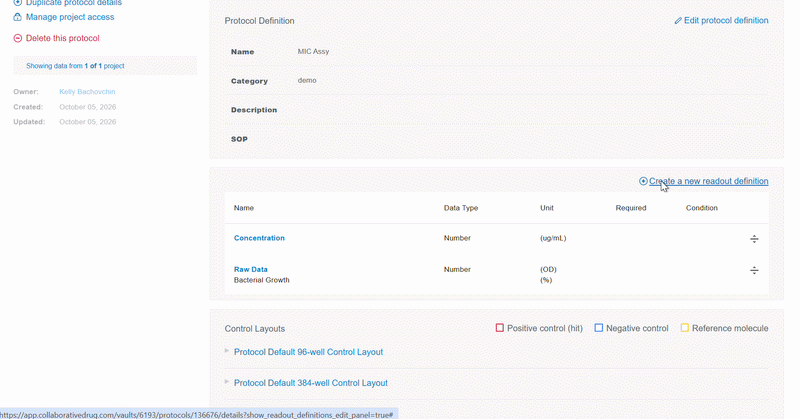The image size is (800, 419).
Task: Click the Condition column header
Action: [702, 208]
